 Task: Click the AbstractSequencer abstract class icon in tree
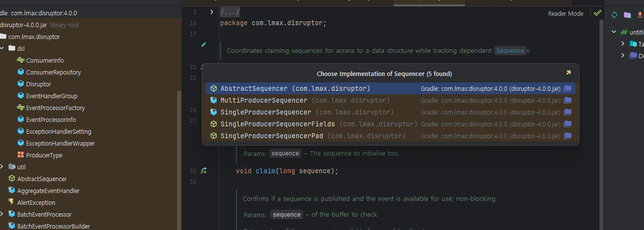click(x=12, y=179)
